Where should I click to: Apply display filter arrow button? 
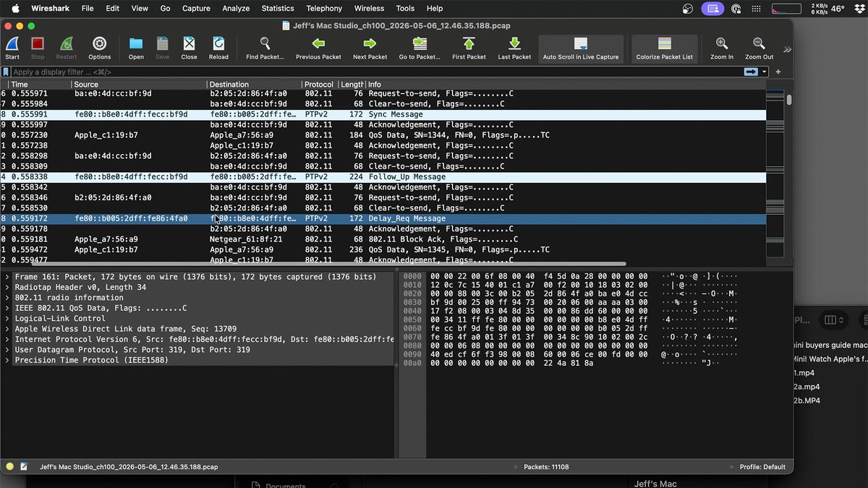point(751,72)
